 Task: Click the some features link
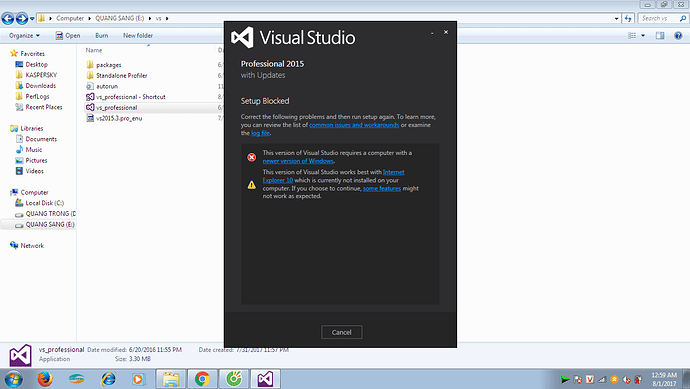[382, 188]
